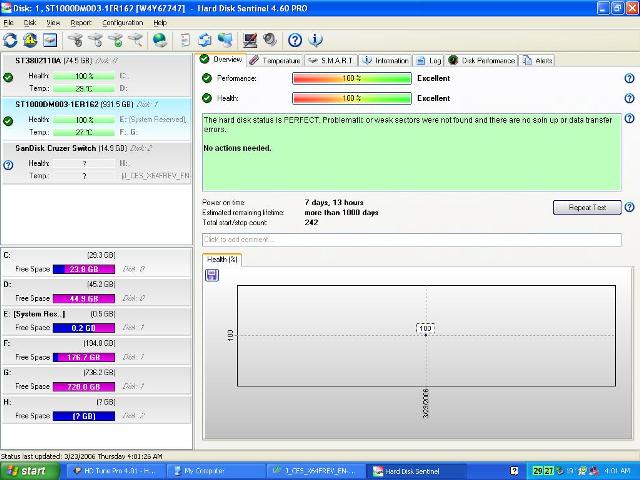Start the extended self-test clock drive icon
640x480 pixels.
coord(96,40)
